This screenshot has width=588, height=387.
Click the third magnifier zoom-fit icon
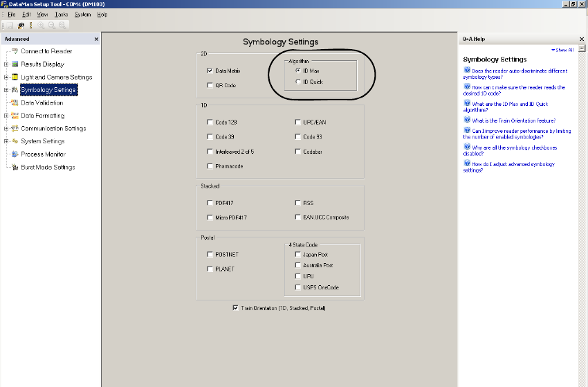[x=62, y=25]
